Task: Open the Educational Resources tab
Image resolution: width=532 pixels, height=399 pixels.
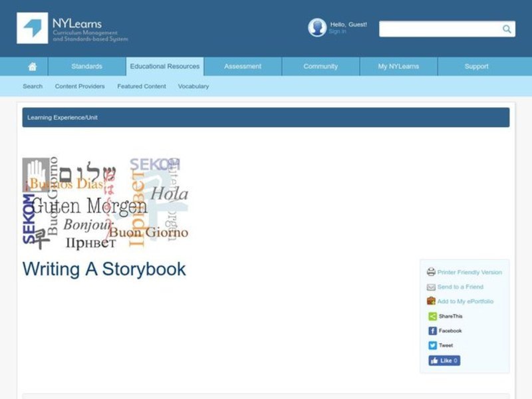Action: coord(164,66)
